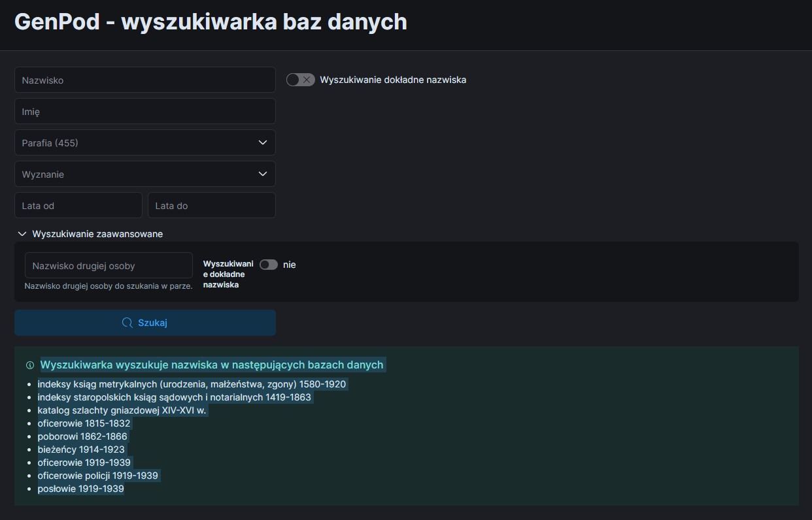The image size is (812, 520).
Task: Open the Parafia (455) dropdown
Action: (x=144, y=142)
